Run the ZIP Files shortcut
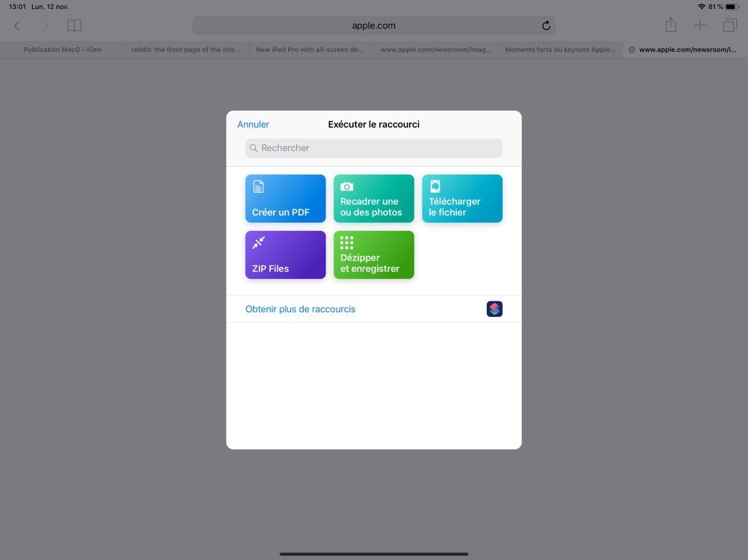 coord(285,255)
